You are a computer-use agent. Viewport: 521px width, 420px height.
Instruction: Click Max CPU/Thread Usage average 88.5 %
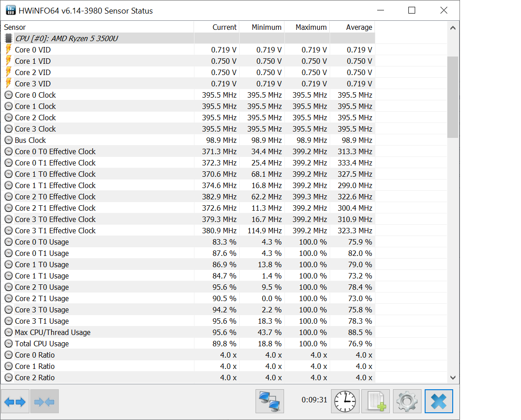(x=360, y=332)
